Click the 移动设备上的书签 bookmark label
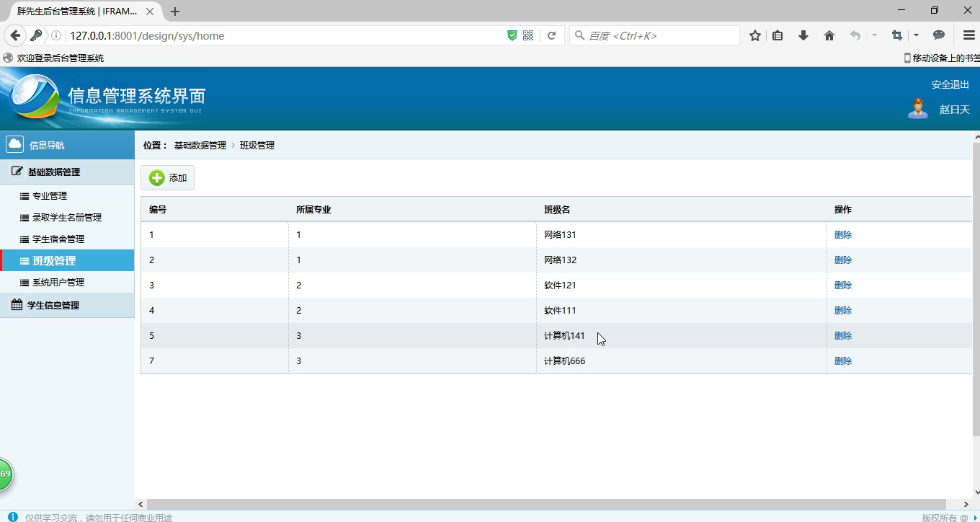The width and height of the screenshot is (980, 522). 946,58
